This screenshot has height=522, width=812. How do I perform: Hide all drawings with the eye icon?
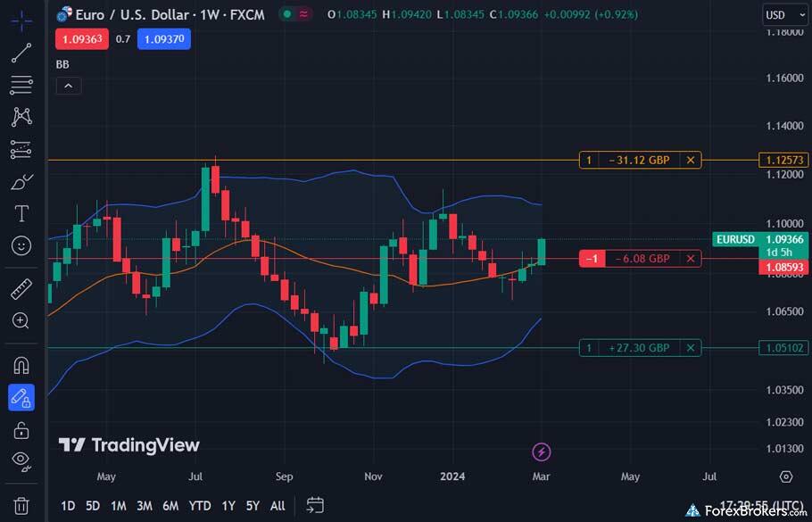[21, 460]
